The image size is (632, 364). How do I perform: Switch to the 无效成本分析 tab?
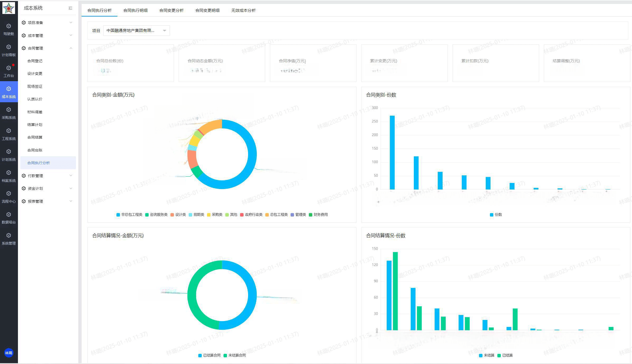[x=243, y=11]
